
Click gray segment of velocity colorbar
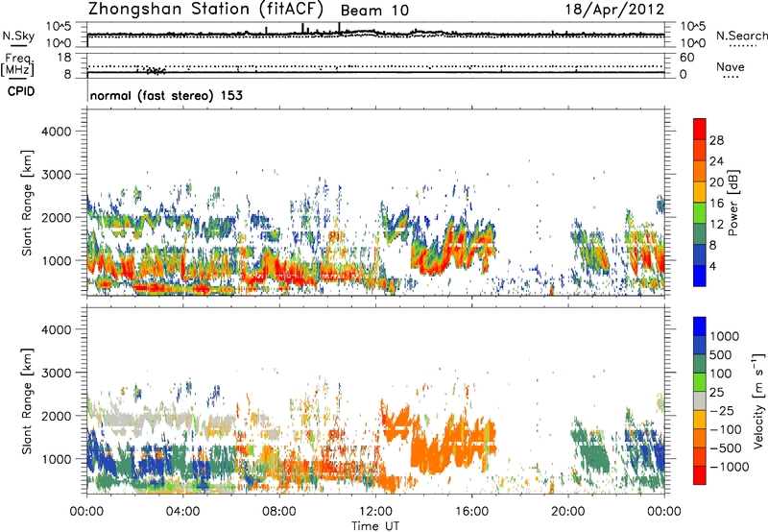pyautogui.click(x=700, y=400)
